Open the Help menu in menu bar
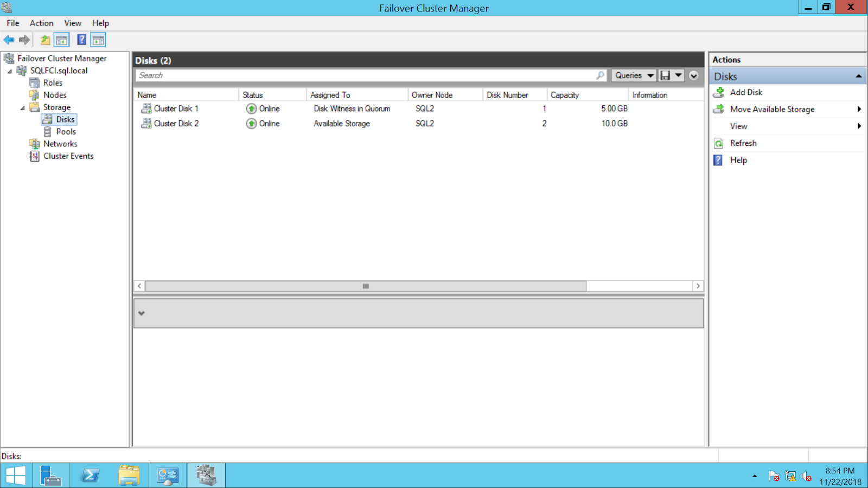The width and height of the screenshot is (868, 488). (100, 23)
